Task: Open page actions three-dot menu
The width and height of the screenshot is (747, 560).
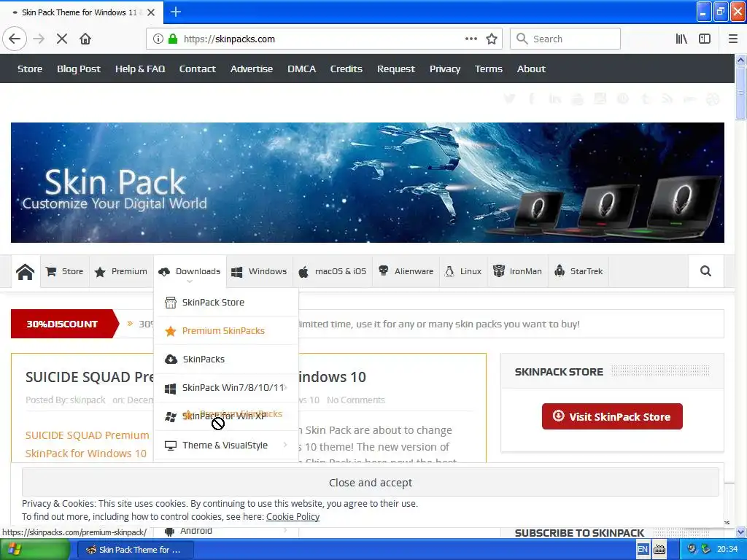Action: click(x=471, y=39)
